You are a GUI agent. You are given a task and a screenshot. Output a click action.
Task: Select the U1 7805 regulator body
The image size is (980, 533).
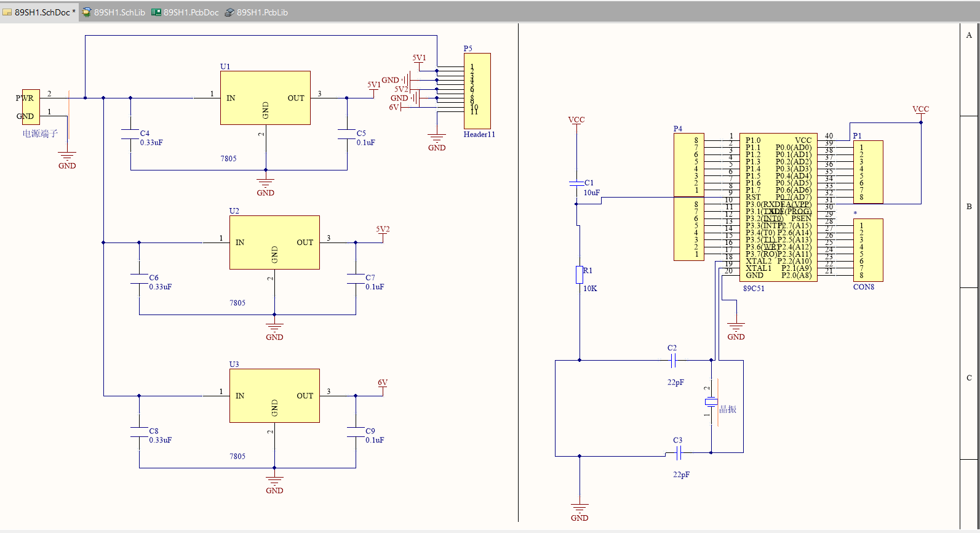(x=265, y=98)
